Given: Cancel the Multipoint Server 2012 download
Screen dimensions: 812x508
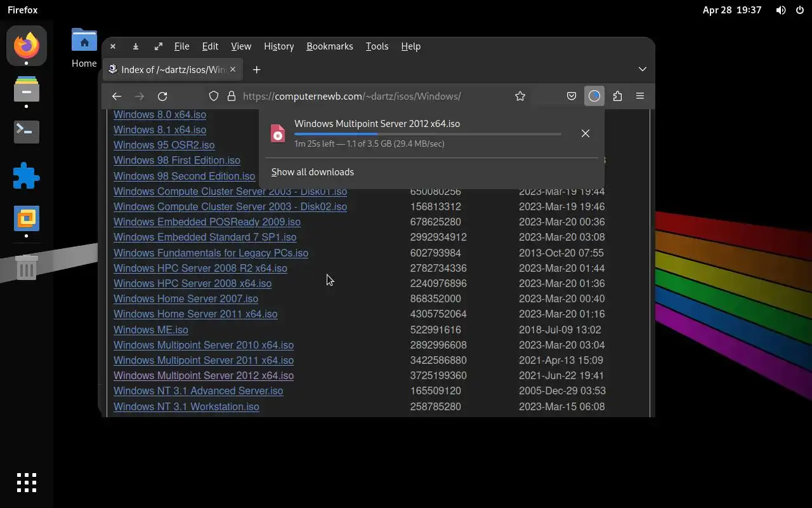Looking at the screenshot, I should (586, 133).
